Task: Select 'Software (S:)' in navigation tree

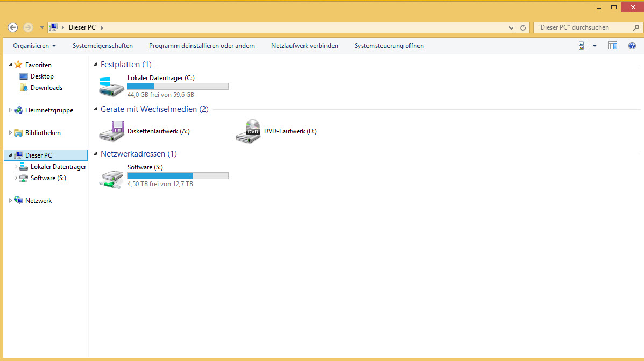Action: (x=48, y=178)
